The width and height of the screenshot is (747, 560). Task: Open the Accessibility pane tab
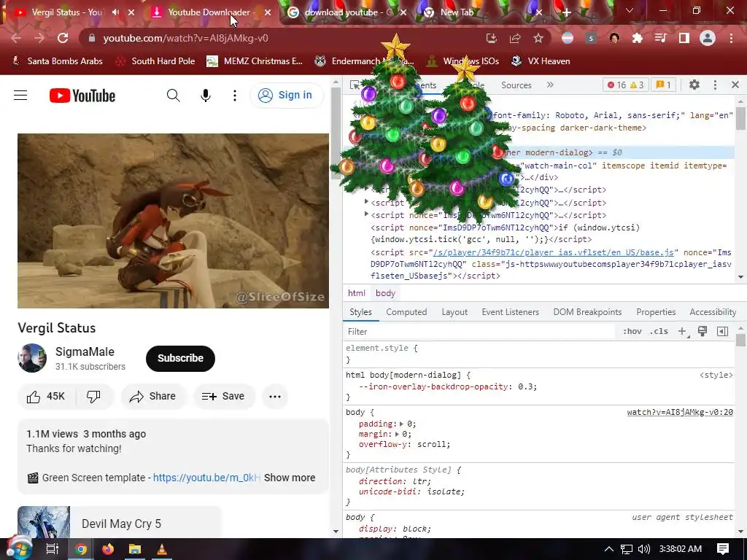click(713, 312)
